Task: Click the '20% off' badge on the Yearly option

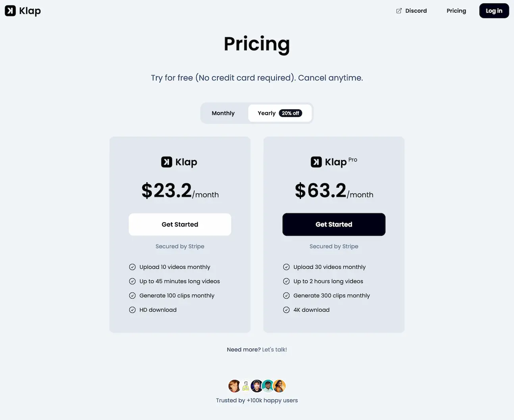Action: 291,113
